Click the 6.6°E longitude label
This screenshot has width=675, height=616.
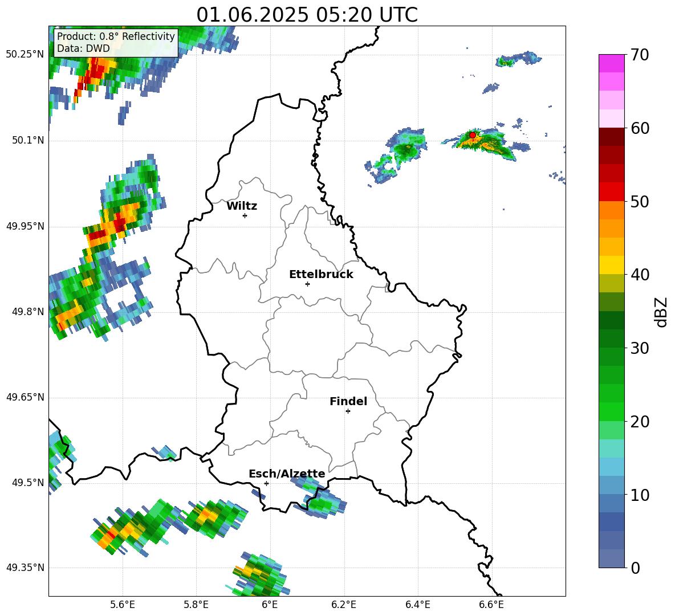pos(491,605)
